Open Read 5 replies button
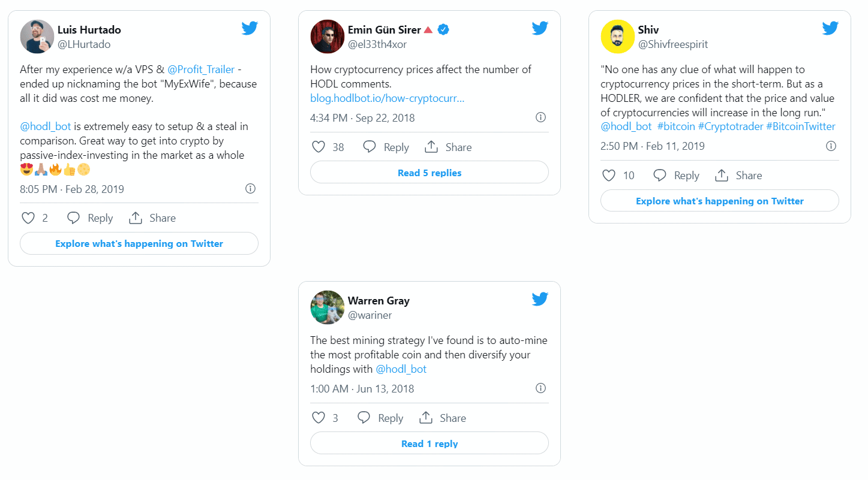The width and height of the screenshot is (868, 480). (x=430, y=173)
